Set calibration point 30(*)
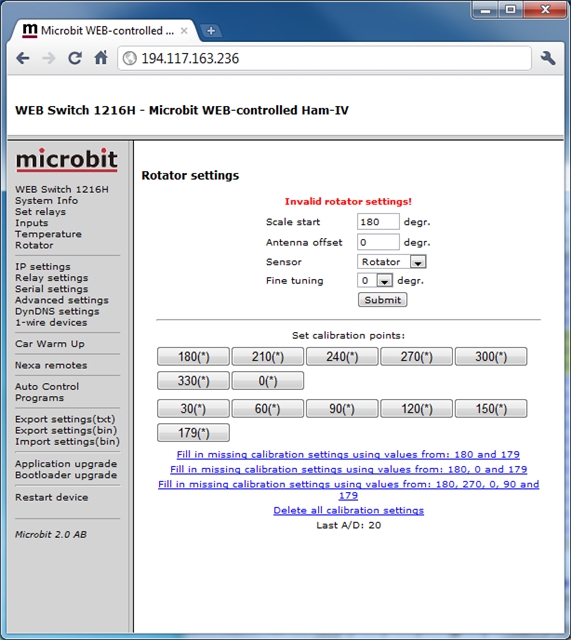 [193, 408]
